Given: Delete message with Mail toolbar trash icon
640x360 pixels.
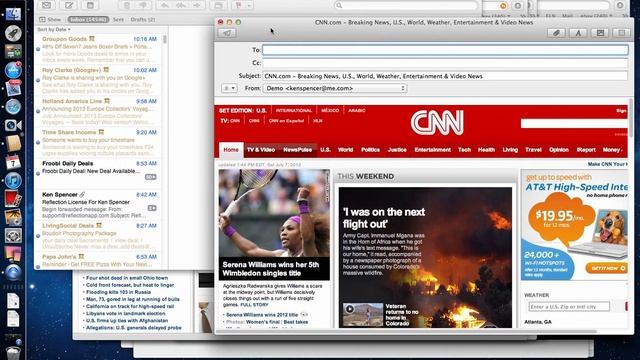Looking at the screenshot, I should pos(127,5).
